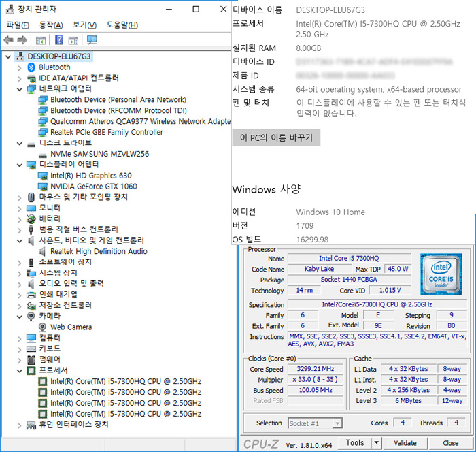Expand the 컴퓨터 tree node
The image size is (476, 454).
(x=20, y=338)
